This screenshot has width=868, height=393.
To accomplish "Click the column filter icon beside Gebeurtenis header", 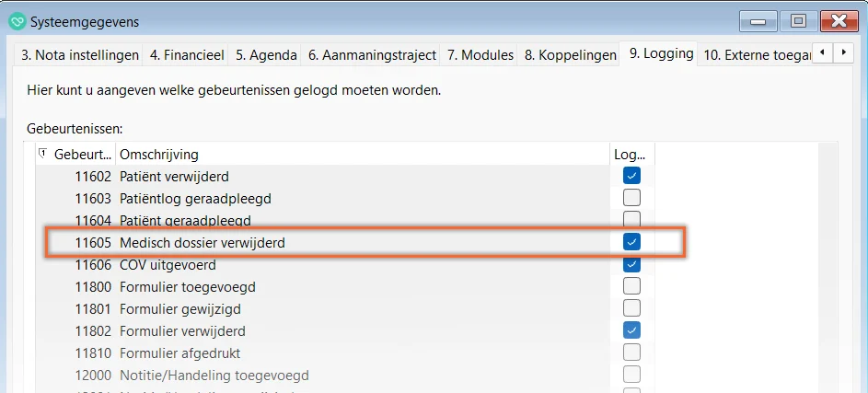I will [43, 154].
